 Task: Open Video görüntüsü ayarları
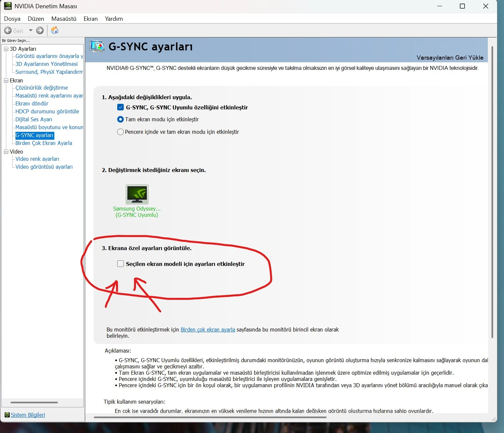pyautogui.click(x=44, y=167)
